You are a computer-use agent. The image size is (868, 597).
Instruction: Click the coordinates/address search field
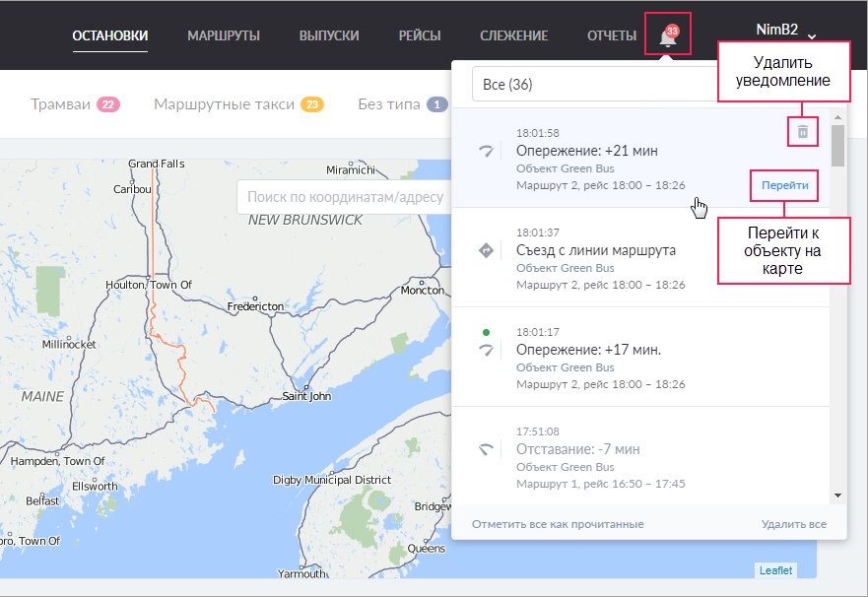pyautogui.click(x=345, y=197)
